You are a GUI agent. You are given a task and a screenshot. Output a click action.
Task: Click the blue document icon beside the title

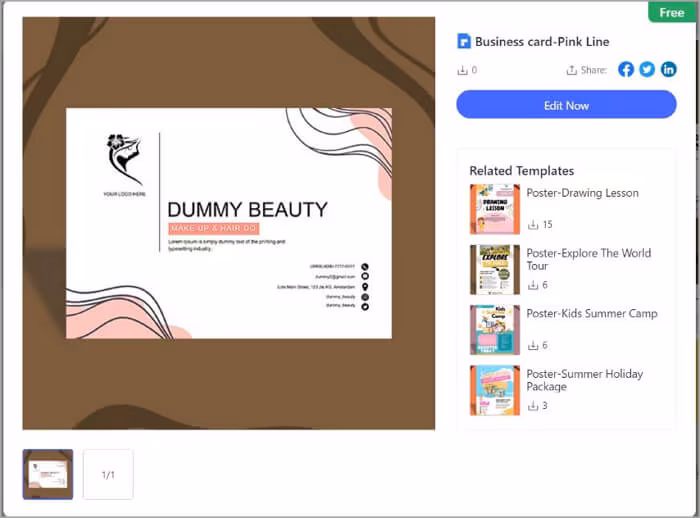pos(464,42)
